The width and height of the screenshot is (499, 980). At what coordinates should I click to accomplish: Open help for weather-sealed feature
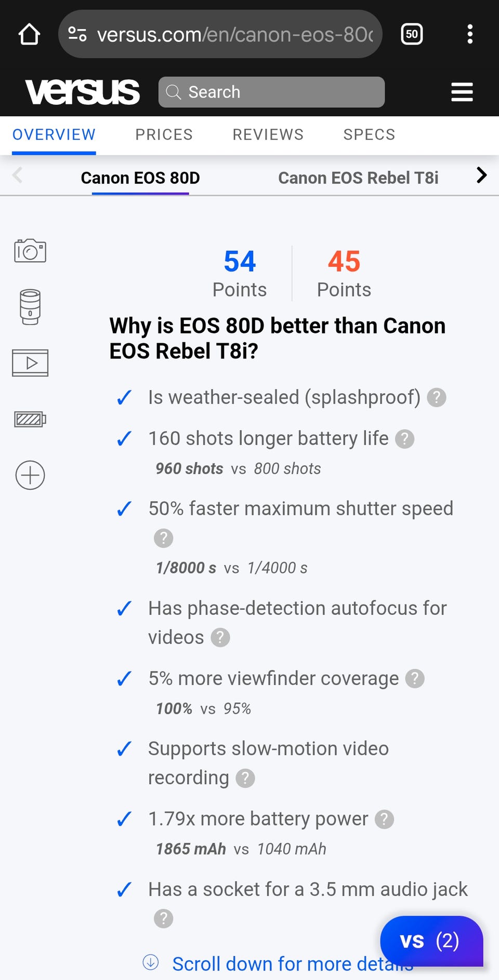(437, 398)
